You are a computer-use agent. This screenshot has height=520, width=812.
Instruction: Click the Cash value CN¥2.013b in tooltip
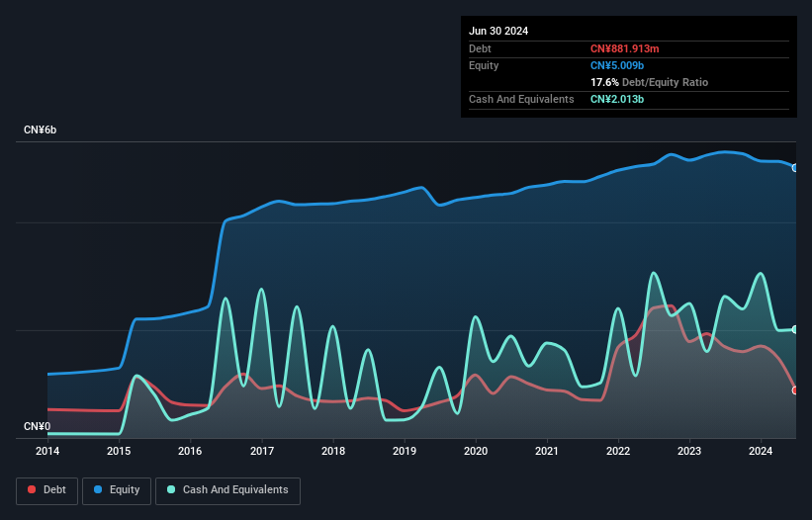click(x=617, y=99)
